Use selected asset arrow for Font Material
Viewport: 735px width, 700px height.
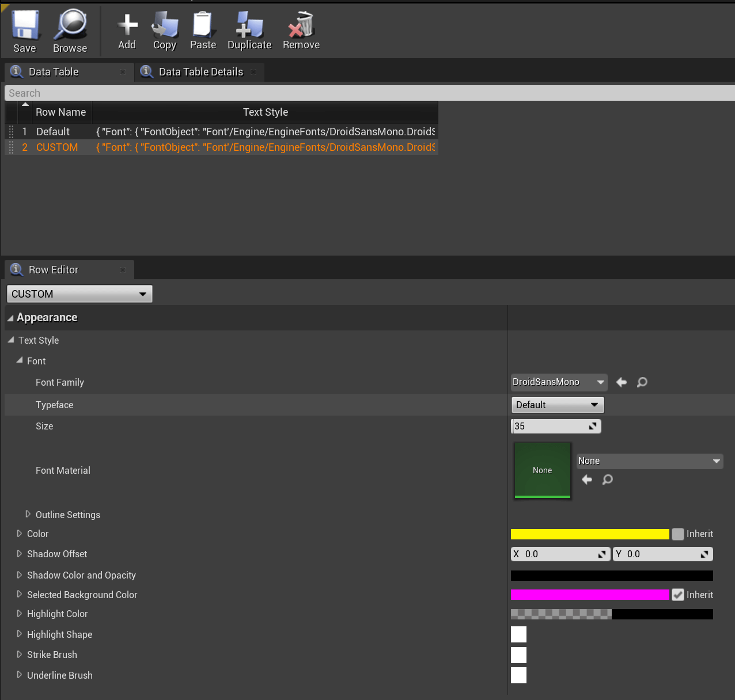(587, 480)
